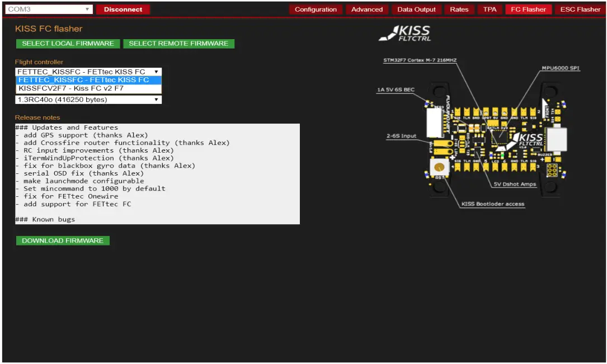Click '2-6S Input' board label
607x364 pixels.
click(x=402, y=136)
